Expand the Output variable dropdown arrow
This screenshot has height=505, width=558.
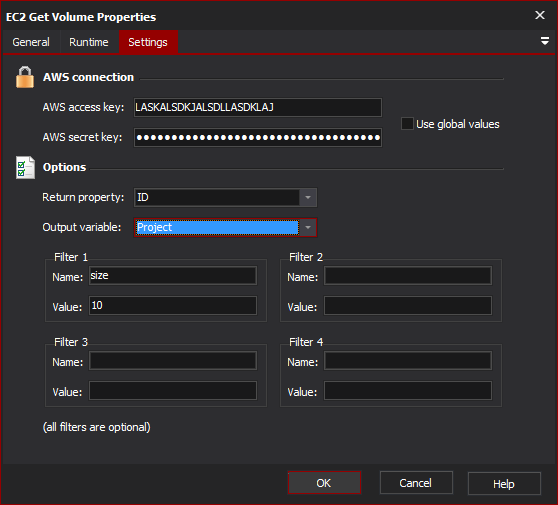[x=308, y=227]
